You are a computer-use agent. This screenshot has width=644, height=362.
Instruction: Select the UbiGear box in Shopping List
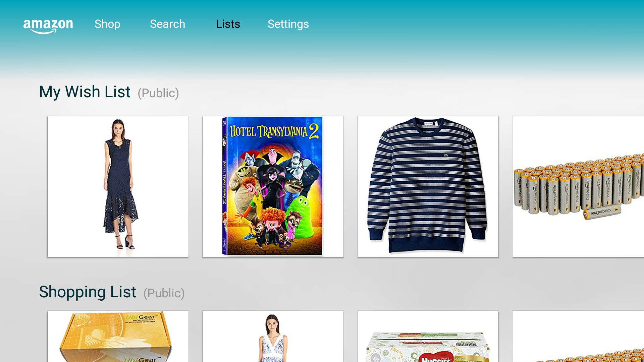point(118,336)
